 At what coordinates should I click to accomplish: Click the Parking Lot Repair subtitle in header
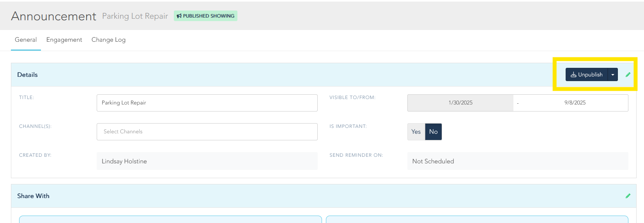click(x=135, y=16)
